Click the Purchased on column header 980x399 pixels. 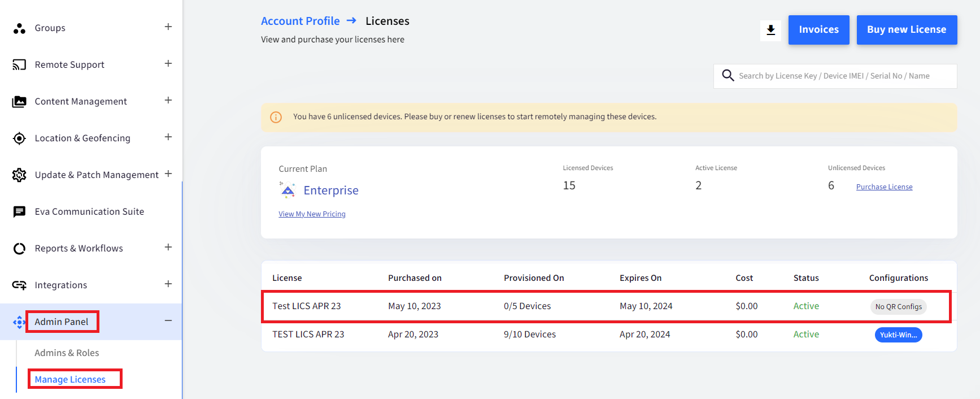coord(415,278)
